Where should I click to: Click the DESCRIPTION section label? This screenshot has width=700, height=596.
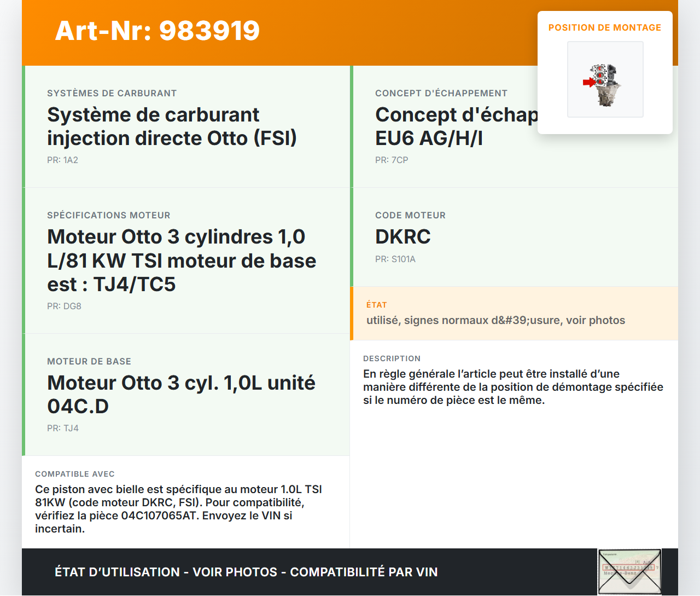[392, 358]
